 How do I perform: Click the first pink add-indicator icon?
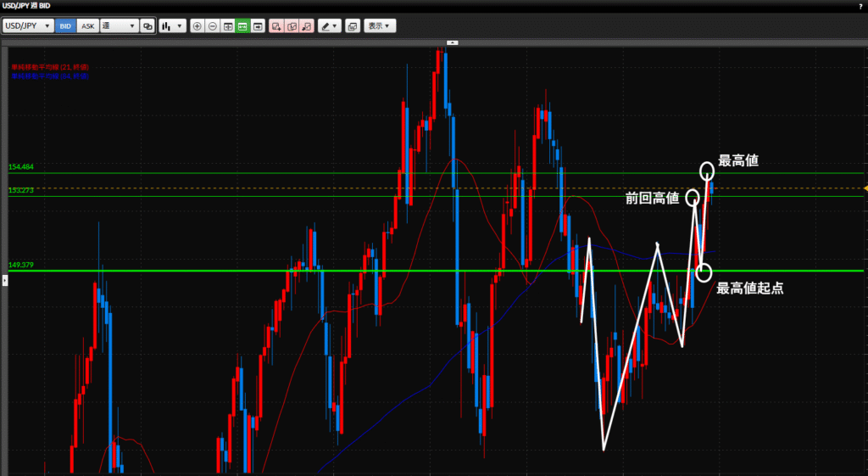[x=276, y=26]
